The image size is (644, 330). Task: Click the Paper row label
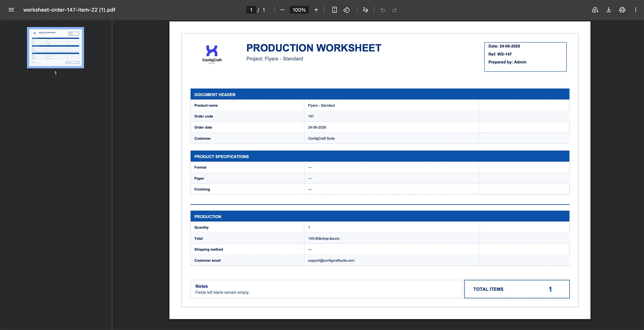point(199,178)
